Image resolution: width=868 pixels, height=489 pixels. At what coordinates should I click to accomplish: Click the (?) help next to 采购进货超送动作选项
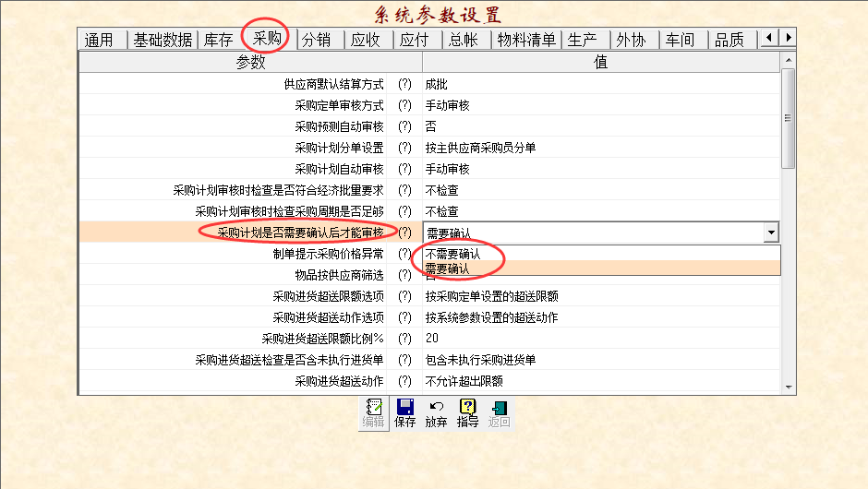404,317
